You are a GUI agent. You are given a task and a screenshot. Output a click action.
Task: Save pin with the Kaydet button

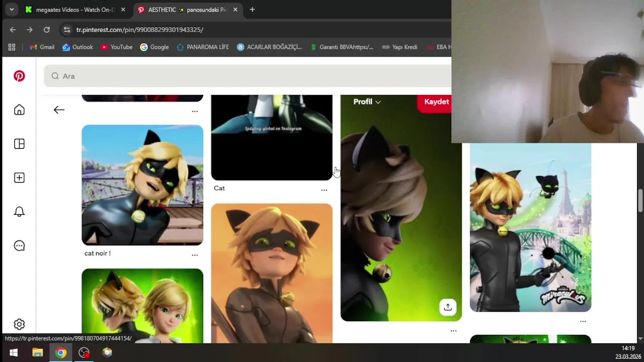[x=436, y=102]
